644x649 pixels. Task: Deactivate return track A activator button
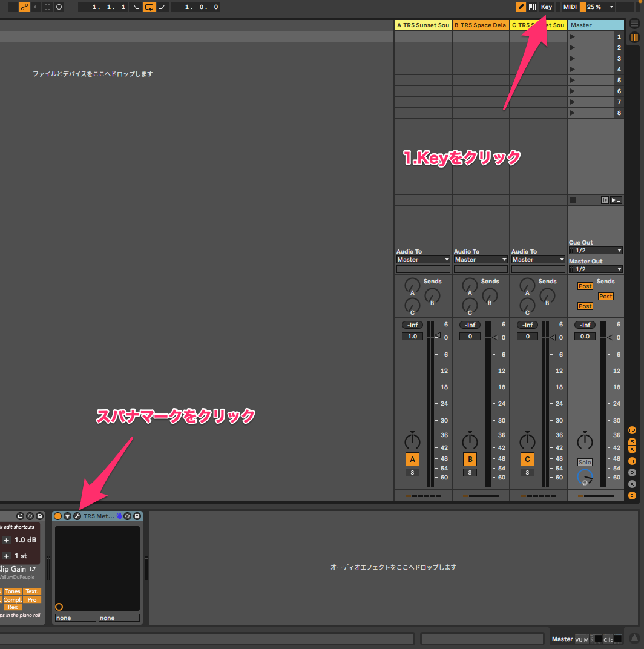pos(412,459)
